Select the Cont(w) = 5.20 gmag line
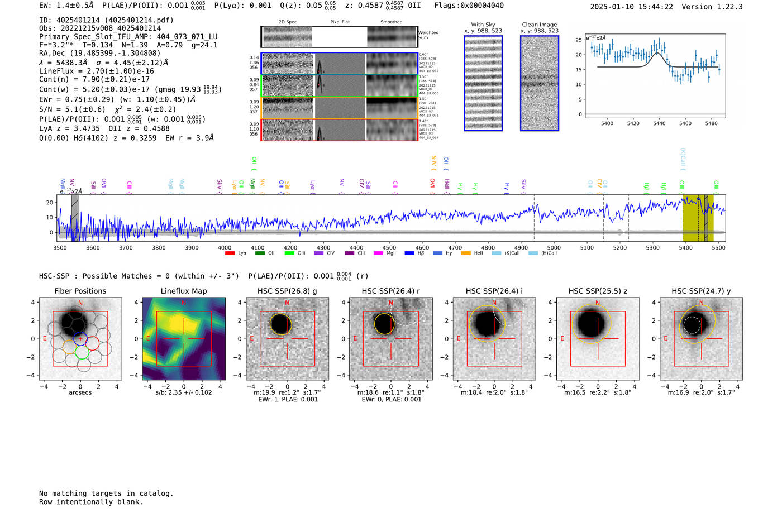Image resolution: width=782 pixels, height=532 pixels. [x=130, y=89]
